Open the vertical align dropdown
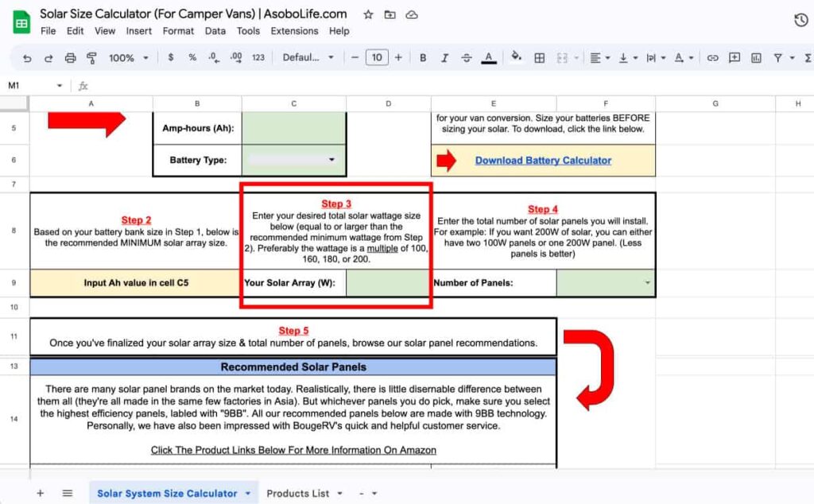This screenshot has height=504, width=814. [628, 58]
